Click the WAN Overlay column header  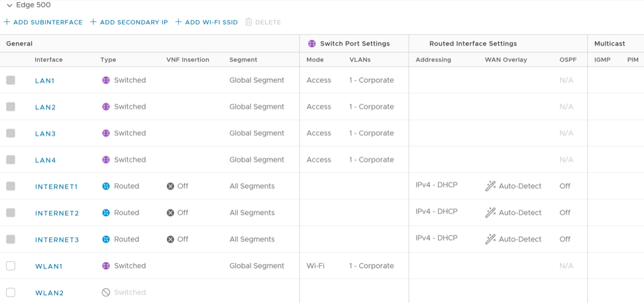pos(506,60)
